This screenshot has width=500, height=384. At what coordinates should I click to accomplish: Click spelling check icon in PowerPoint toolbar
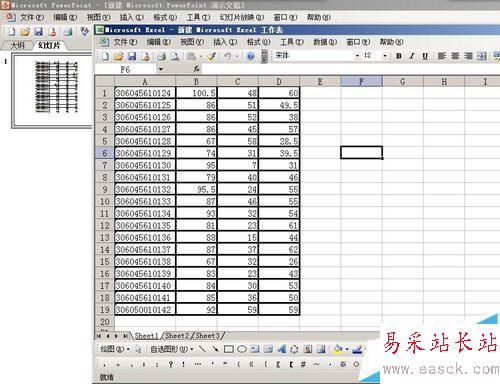(85, 32)
